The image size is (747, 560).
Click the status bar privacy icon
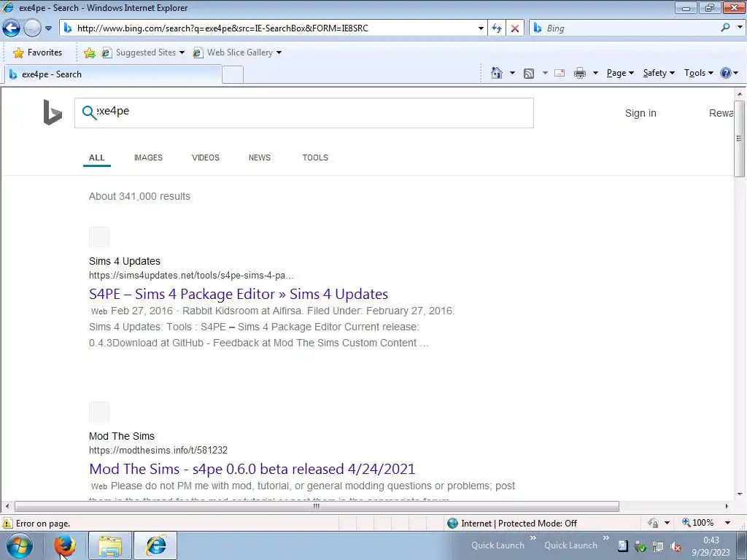653,523
